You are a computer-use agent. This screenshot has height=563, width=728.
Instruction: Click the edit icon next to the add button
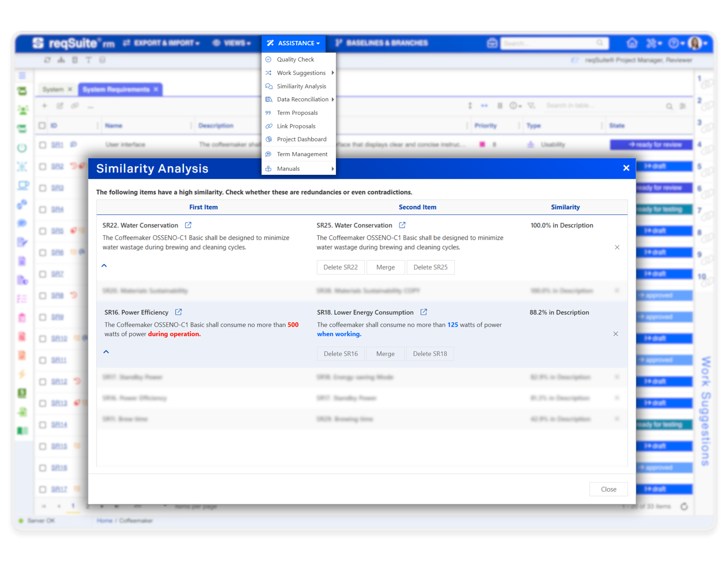click(60, 106)
